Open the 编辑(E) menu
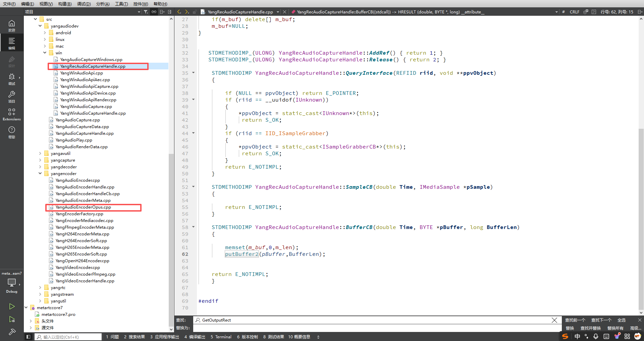This screenshot has width=644, height=341. pos(28,4)
